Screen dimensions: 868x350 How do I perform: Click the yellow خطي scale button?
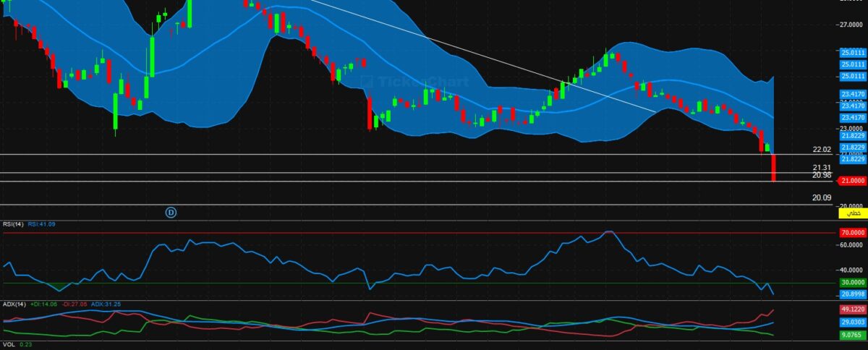point(853,213)
